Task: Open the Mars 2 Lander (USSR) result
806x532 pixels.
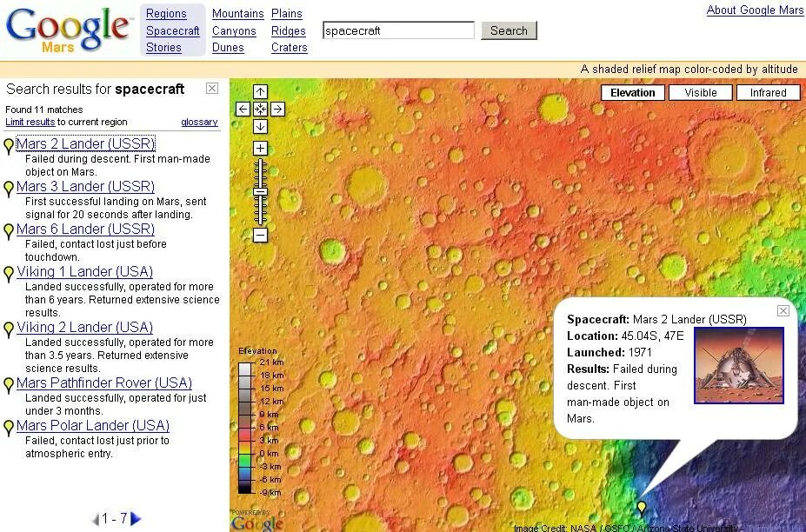Action: pos(85,143)
